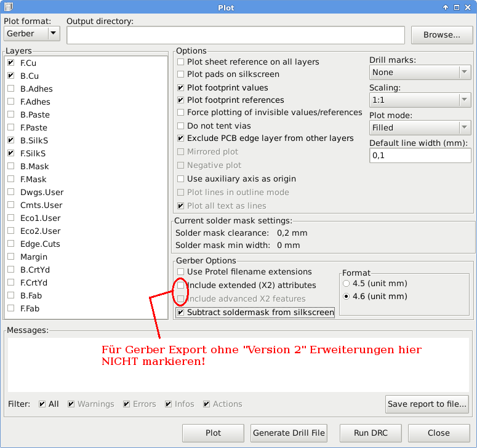Click Save report to file... button
Screen dimensions: 477x448
[x=427, y=404]
